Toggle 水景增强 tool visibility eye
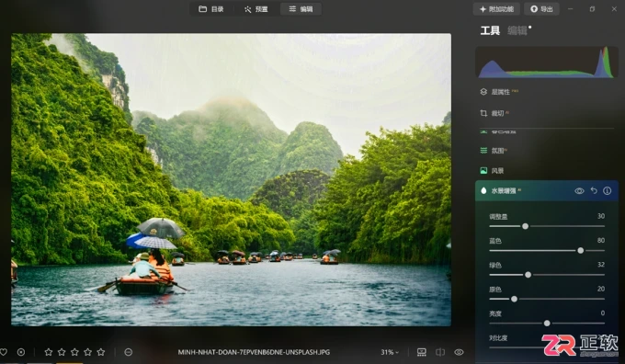 (x=579, y=191)
